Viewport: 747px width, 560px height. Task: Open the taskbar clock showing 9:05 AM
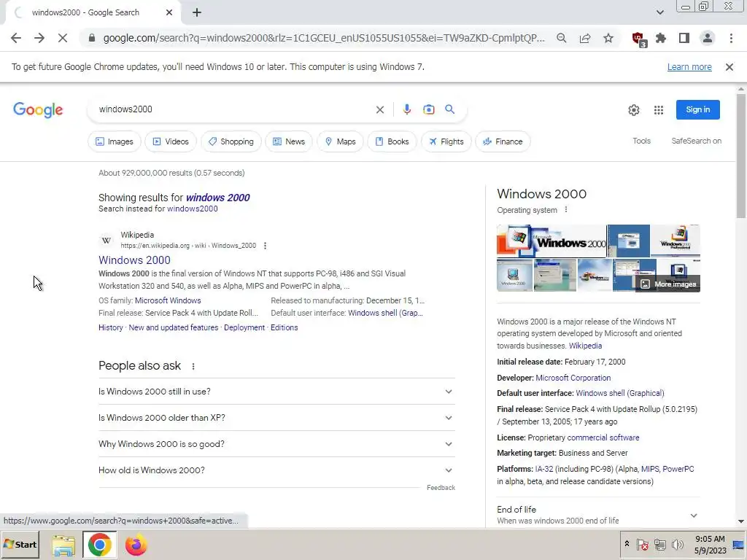tap(710, 545)
